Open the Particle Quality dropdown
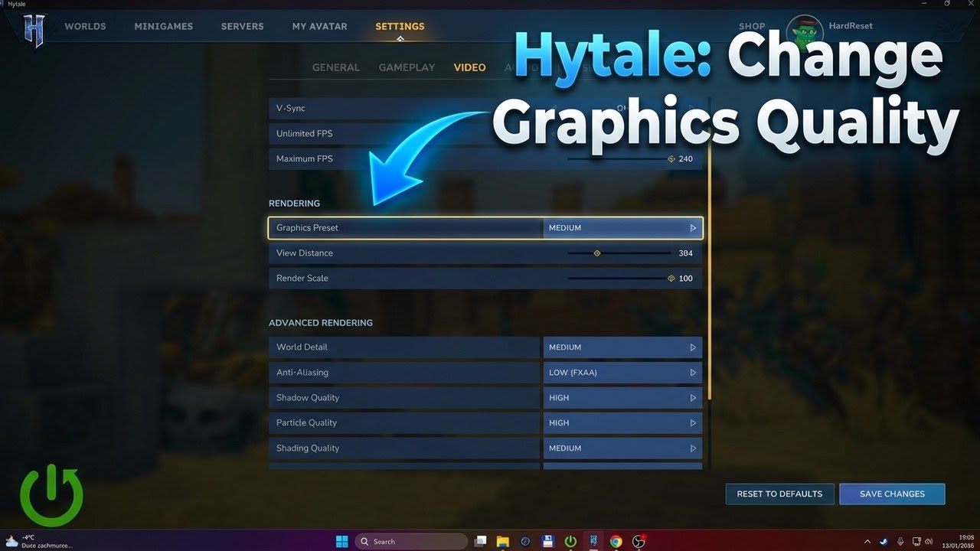The image size is (980, 551). pos(622,422)
